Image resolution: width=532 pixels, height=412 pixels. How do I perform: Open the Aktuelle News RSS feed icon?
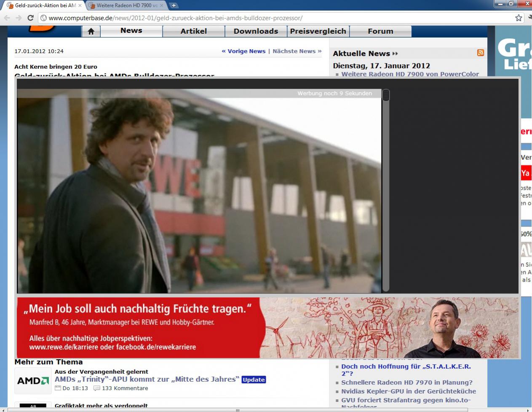coord(480,53)
